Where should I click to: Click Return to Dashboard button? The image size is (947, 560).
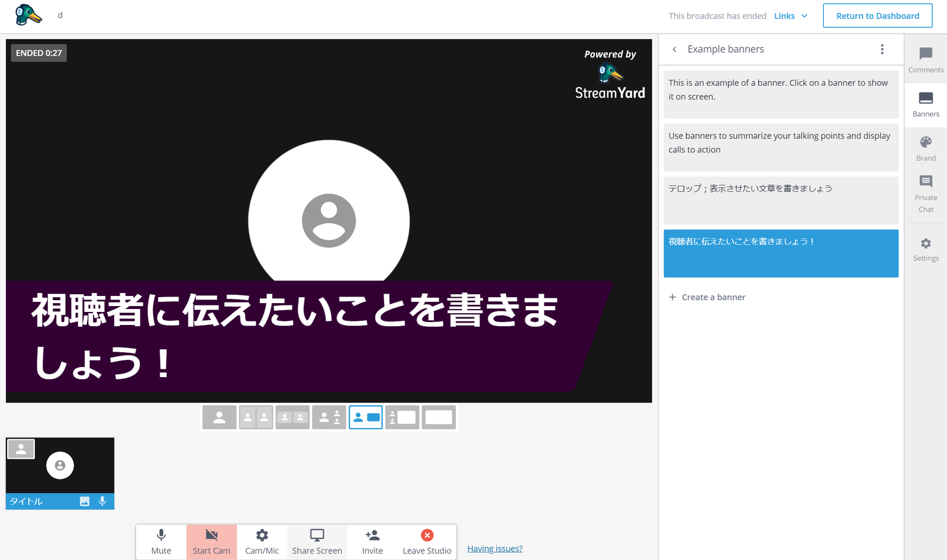click(877, 16)
